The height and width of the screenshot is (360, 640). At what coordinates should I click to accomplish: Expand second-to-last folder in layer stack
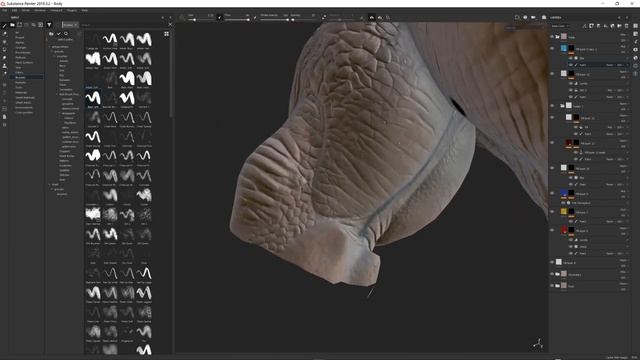pyautogui.click(x=558, y=274)
